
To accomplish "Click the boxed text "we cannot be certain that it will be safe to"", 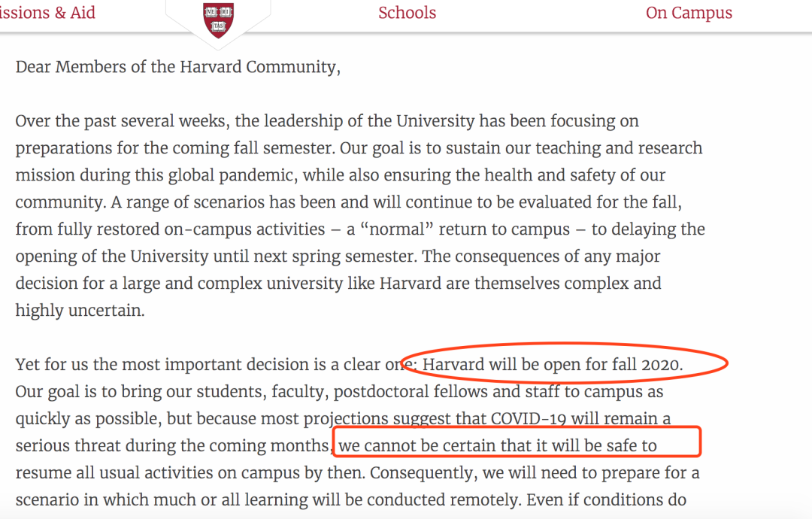I will pos(498,445).
